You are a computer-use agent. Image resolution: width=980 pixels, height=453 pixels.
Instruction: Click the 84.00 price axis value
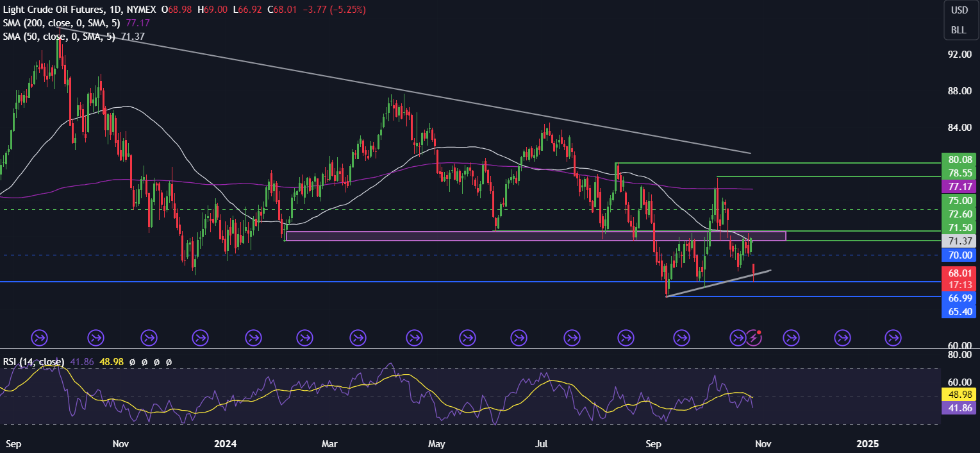point(959,127)
